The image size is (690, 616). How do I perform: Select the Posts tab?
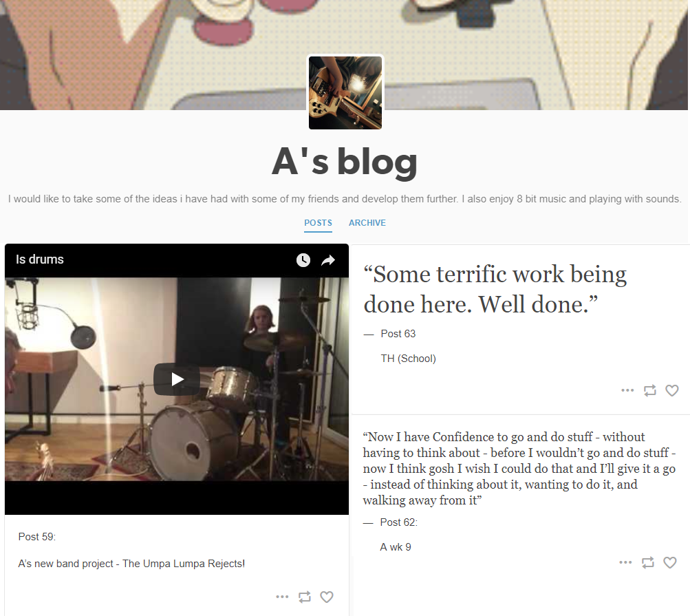[318, 223]
